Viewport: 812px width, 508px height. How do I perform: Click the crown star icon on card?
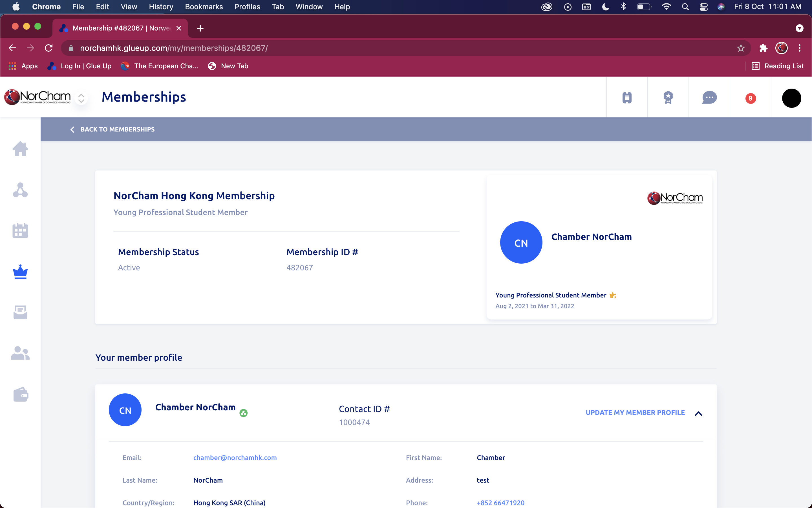(613, 295)
